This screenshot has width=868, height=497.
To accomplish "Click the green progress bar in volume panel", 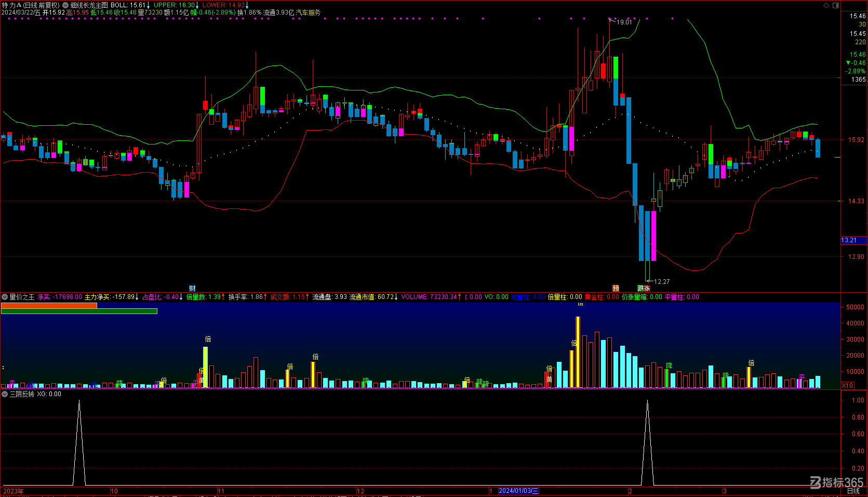I will [79, 311].
